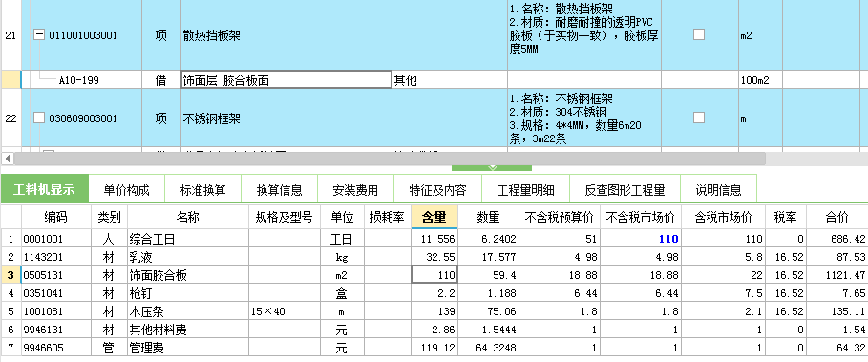Select the blue market price cell 110
The width and height of the screenshot is (868, 362).
(x=641, y=239)
